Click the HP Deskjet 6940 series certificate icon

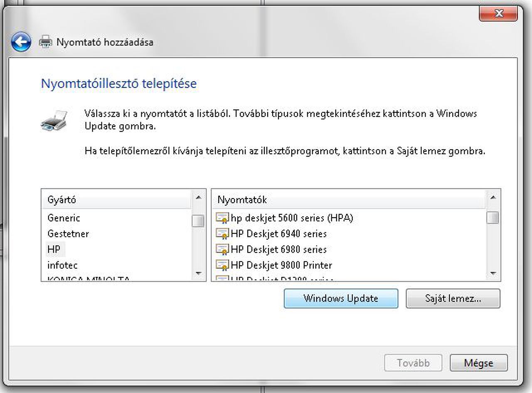pyautogui.click(x=223, y=233)
